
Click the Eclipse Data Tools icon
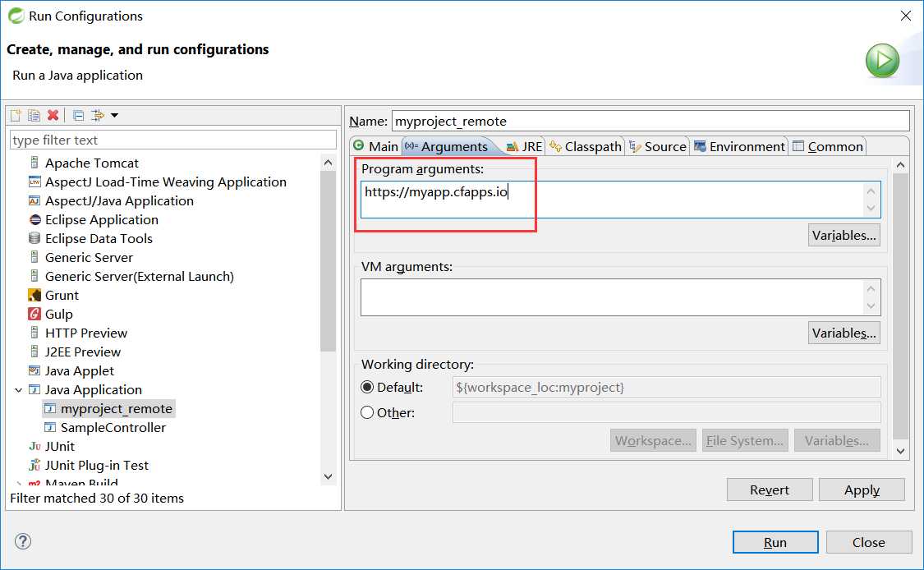pos(34,238)
